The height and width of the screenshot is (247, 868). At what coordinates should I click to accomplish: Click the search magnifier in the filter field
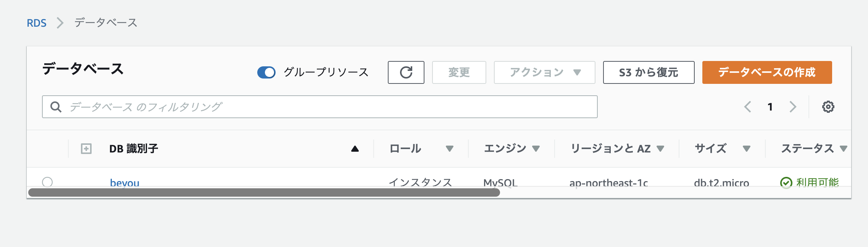[56, 107]
